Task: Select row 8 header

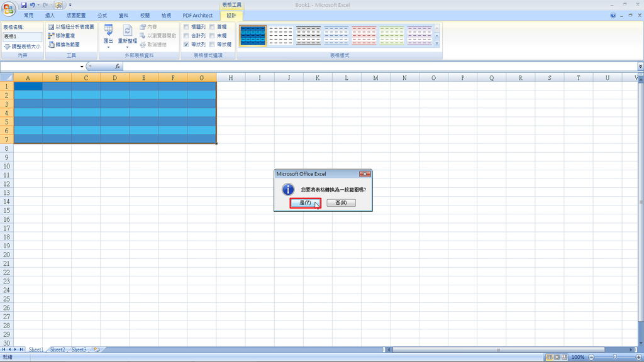Action: (6, 148)
